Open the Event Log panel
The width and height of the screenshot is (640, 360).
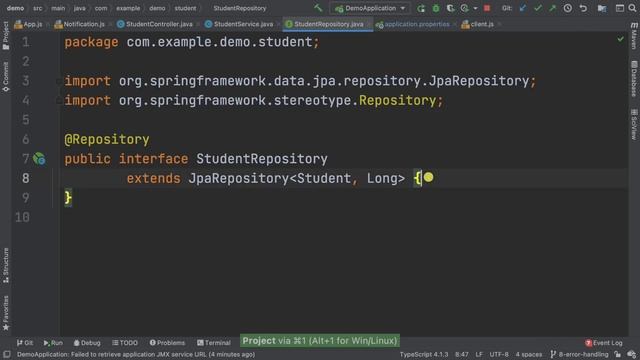pyautogui.click(x=604, y=343)
